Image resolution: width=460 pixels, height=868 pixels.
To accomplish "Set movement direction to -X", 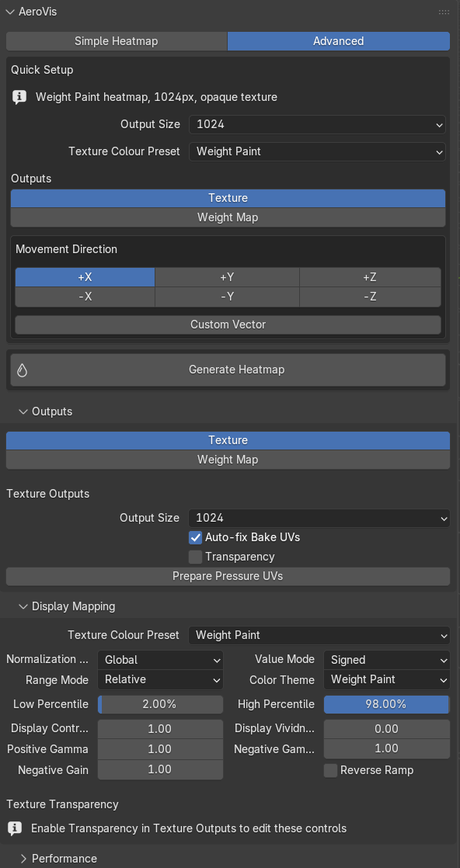I will 85,297.
